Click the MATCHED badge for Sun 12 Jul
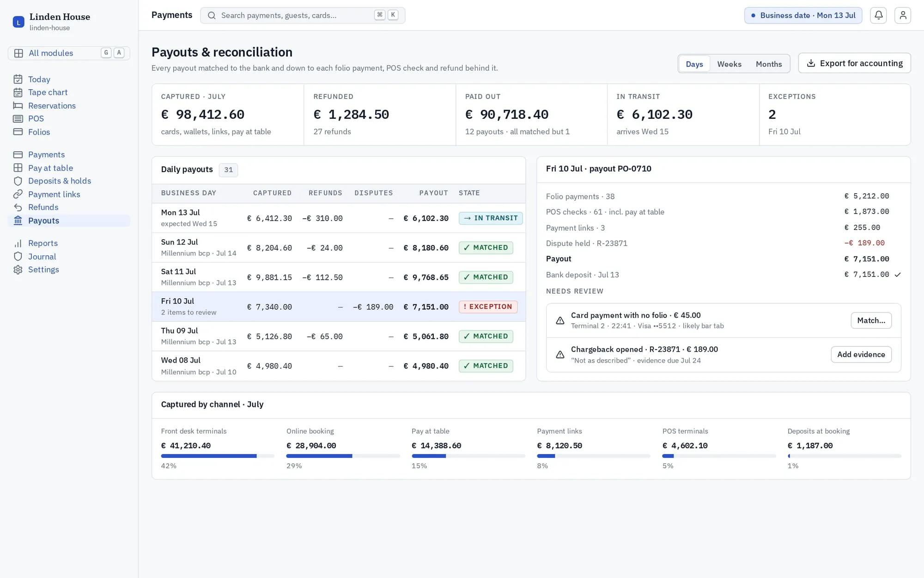The image size is (924, 578). point(486,248)
